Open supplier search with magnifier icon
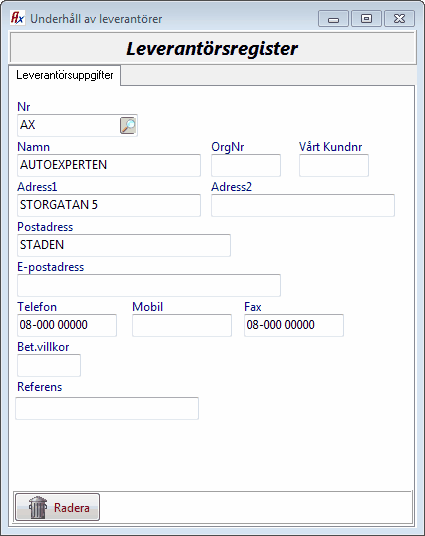The height and width of the screenshot is (536, 425). (128, 125)
